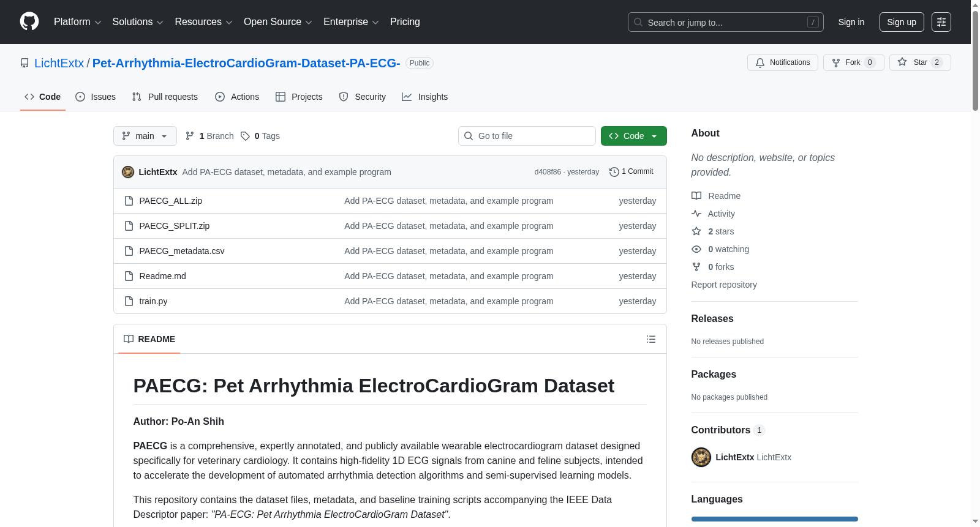This screenshot has width=980, height=527.
Task: Switch to the Issues tab
Action: click(96, 97)
